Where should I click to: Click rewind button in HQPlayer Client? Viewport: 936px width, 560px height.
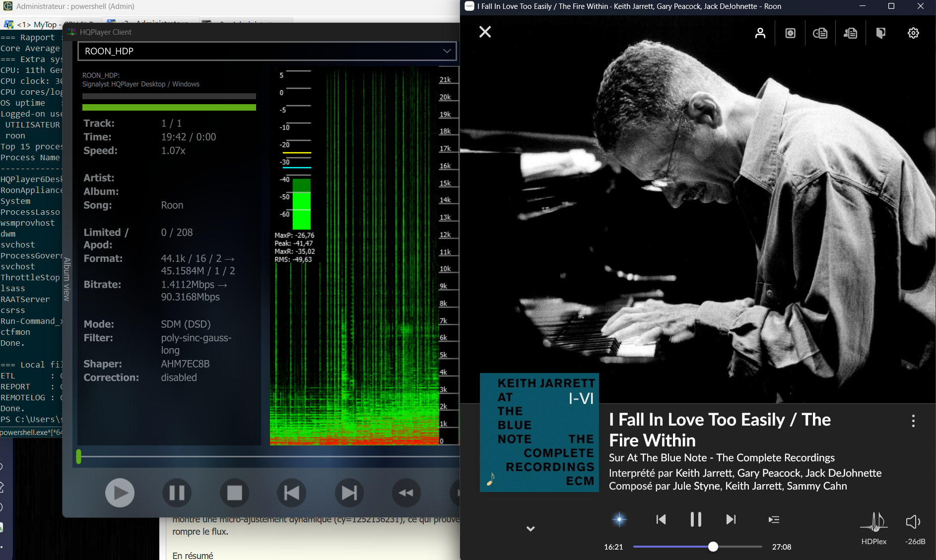[406, 493]
